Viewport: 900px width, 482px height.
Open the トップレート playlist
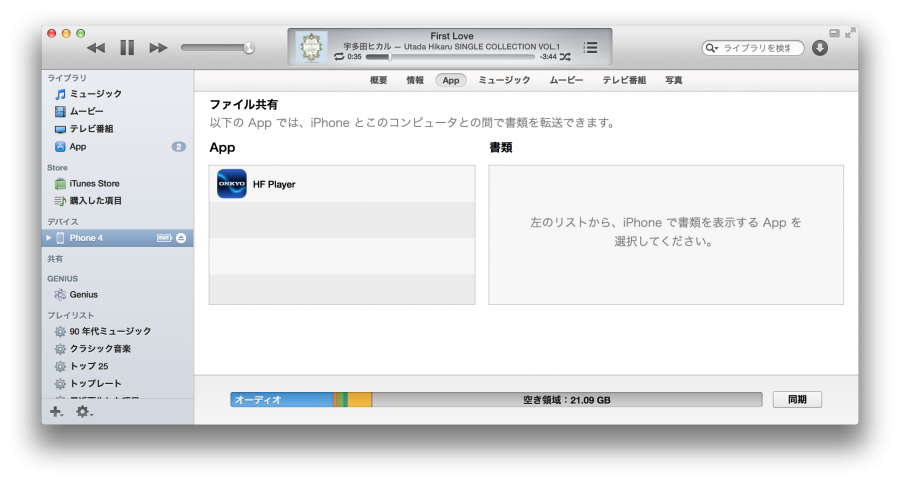click(117, 383)
